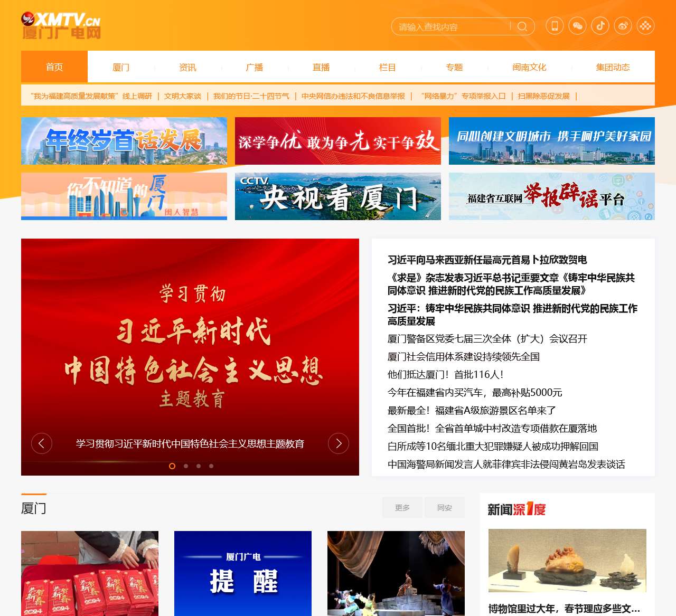Viewport: 676px width, 616px height.
Task: Open the Douyin icon link
Action: click(600, 26)
